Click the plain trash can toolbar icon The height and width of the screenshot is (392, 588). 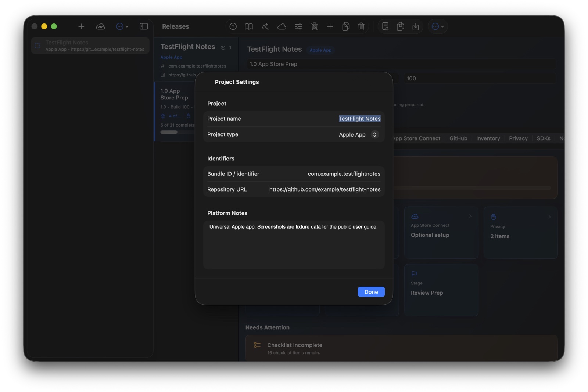point(361,26)
